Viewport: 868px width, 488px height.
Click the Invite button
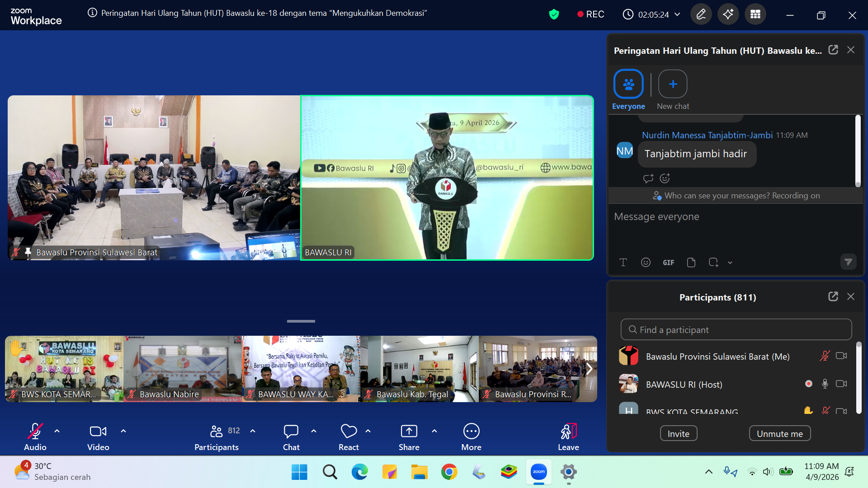[678, 434]
